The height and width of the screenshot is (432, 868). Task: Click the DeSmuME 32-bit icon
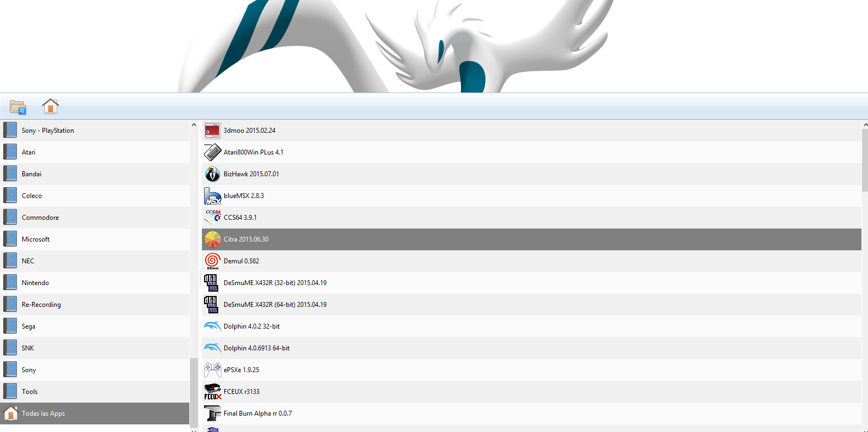[211, 283]
